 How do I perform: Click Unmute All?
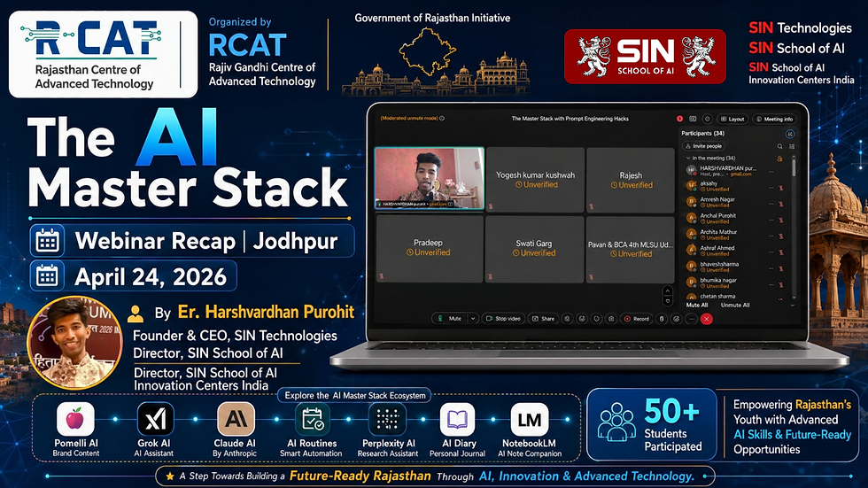pyautogui.click(x=735, y=306)
